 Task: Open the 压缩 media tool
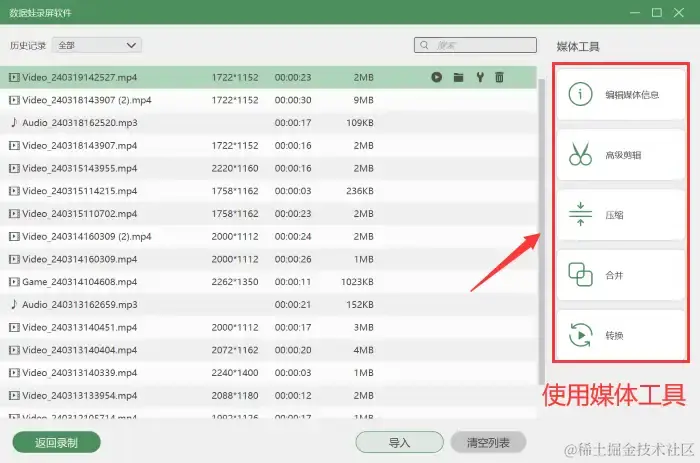click(621, 215)
